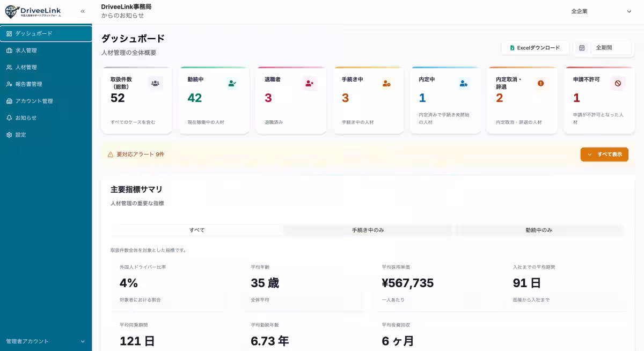Open the 退職者 3 card
Viewport: 644px width, 351px height.
291,100
